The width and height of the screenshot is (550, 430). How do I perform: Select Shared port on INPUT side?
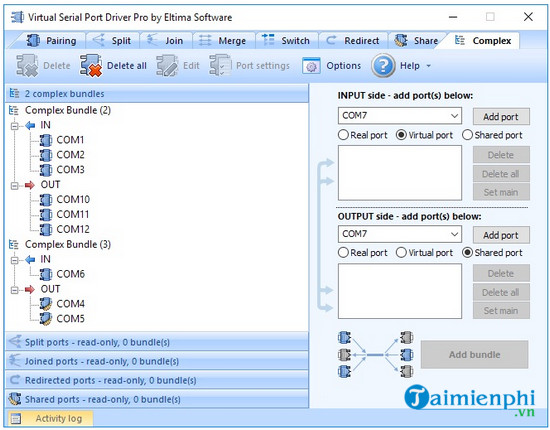click(x=467, y=135)
